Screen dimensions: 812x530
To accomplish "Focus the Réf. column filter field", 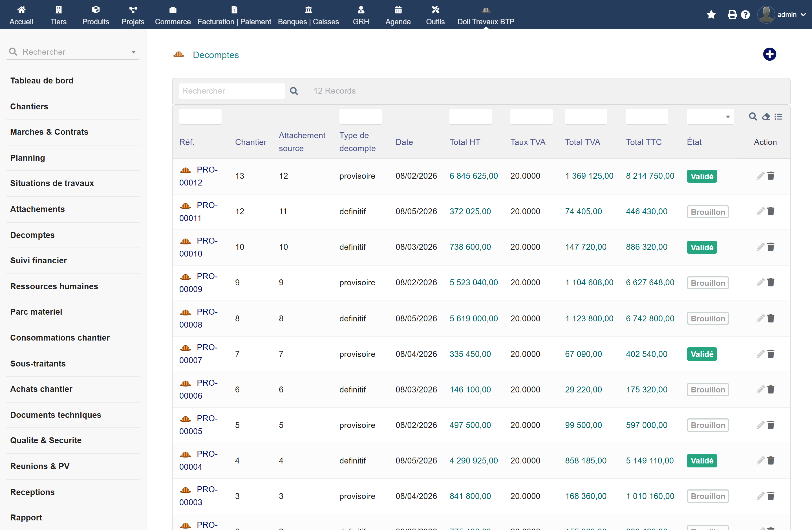I will pos(200,117).
